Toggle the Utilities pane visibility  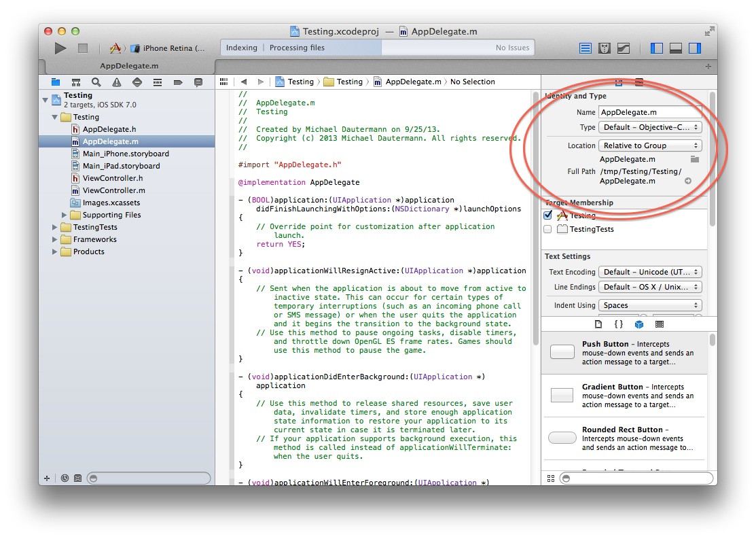[695, 48]
